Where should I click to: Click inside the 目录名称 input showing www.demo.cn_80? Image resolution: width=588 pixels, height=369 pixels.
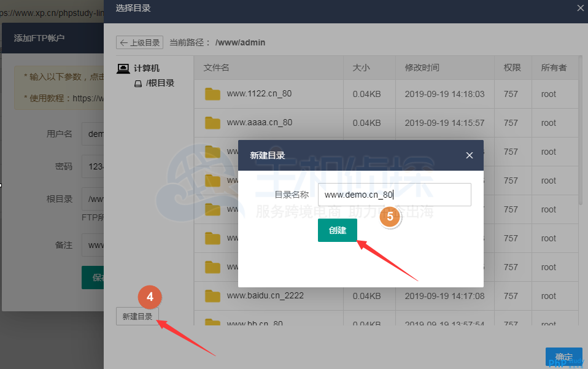coord(396,194)
